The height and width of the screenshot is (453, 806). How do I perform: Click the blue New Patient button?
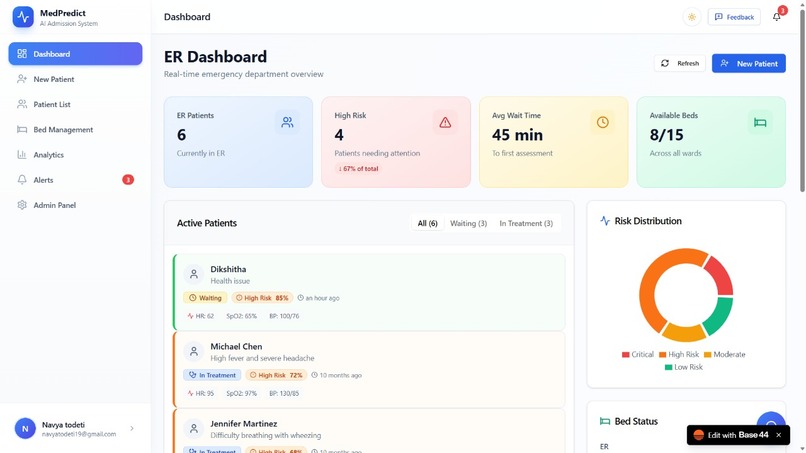[748, 63]
